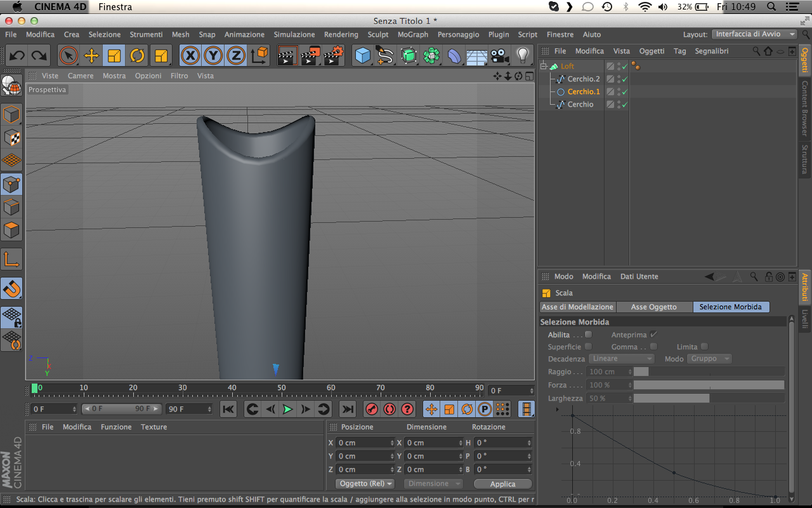
Task: Collapse the Loft object tree
Action: (544, 66)
